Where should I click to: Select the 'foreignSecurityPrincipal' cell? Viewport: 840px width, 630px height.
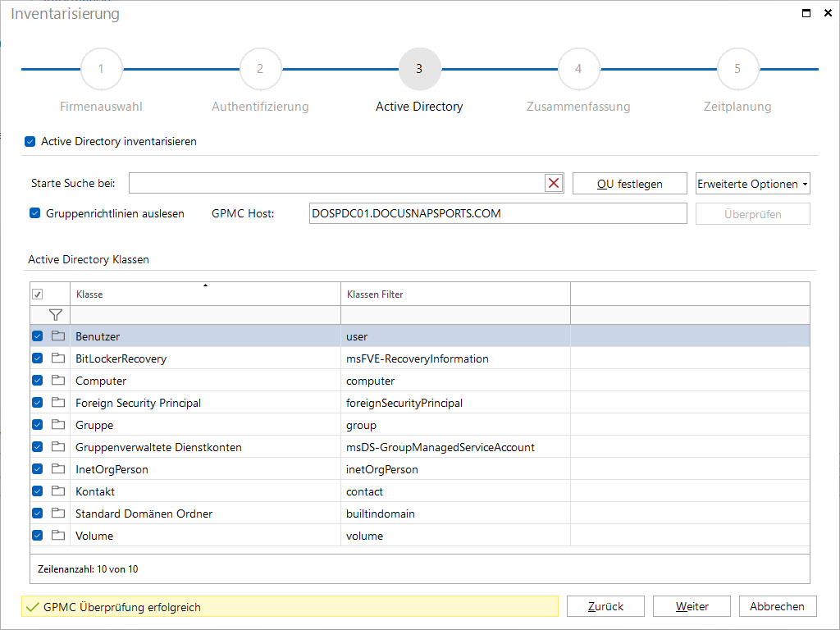click(x=455, y=402)
